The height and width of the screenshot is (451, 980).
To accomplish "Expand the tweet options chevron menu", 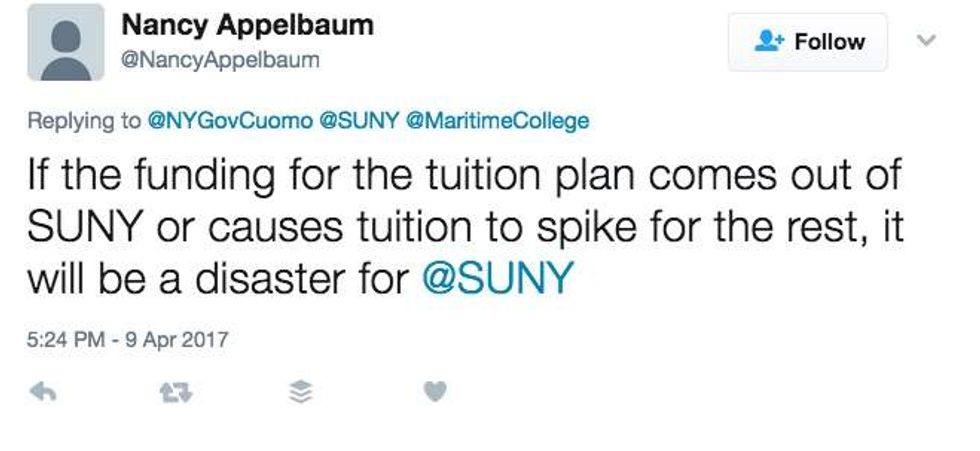I will click(926, 41).
